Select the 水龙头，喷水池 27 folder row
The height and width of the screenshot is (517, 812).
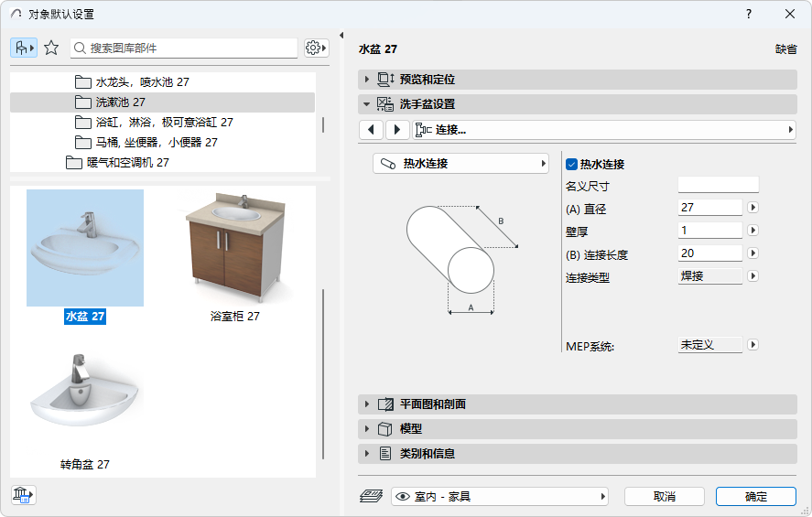pos(163,81)
